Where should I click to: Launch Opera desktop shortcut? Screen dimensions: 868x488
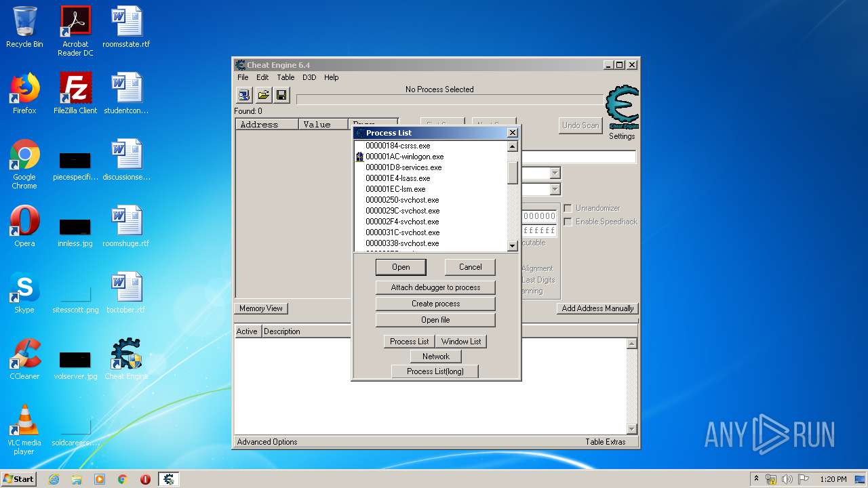click(24, 226)
